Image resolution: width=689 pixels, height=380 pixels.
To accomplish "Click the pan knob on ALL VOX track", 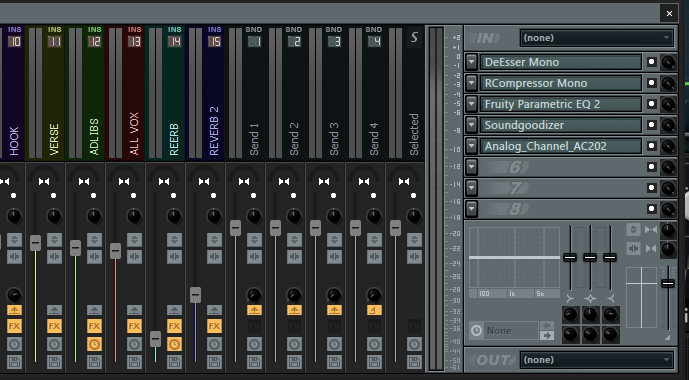I will coord(134,216).
